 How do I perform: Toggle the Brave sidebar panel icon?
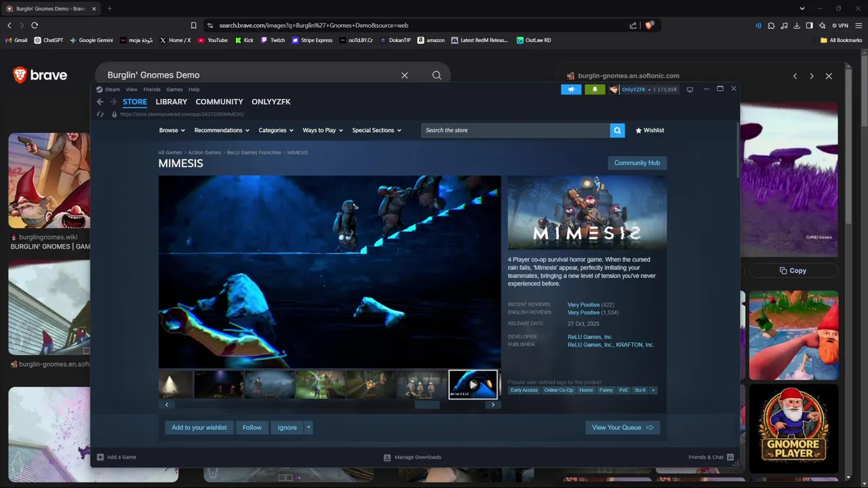[x=809, y=25]
